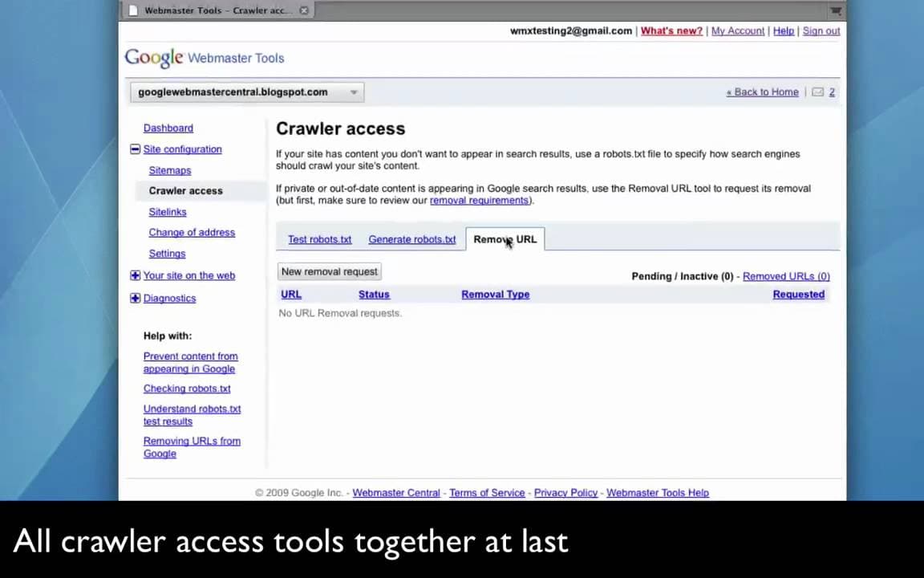This screenshot has width=924, height=578.
Task: Open Sitelinks in sidebar
Action: (168, 212)
